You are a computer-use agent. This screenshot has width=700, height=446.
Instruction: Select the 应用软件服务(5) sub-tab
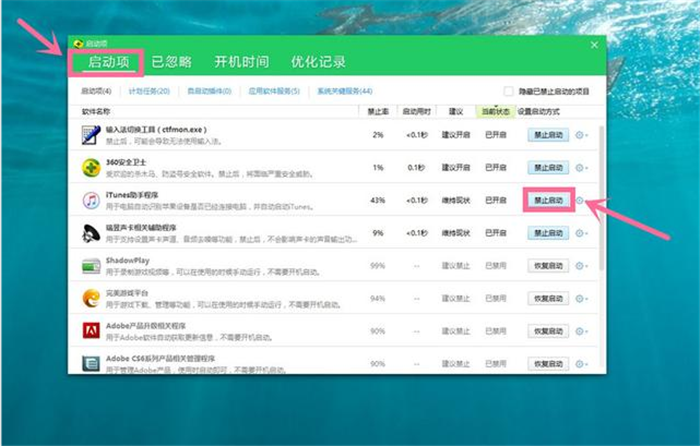(x=274, y=91)
